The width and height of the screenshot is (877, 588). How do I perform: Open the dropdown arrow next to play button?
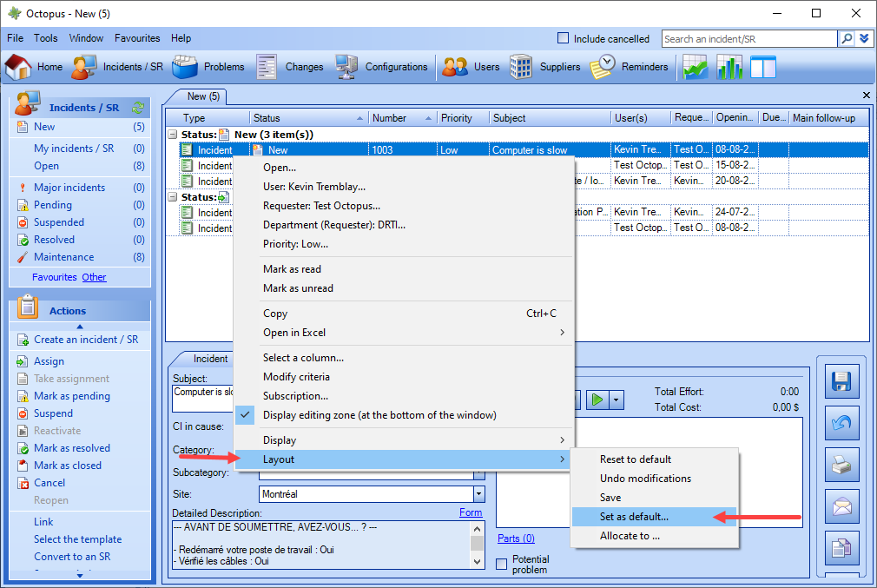[616, 400]
